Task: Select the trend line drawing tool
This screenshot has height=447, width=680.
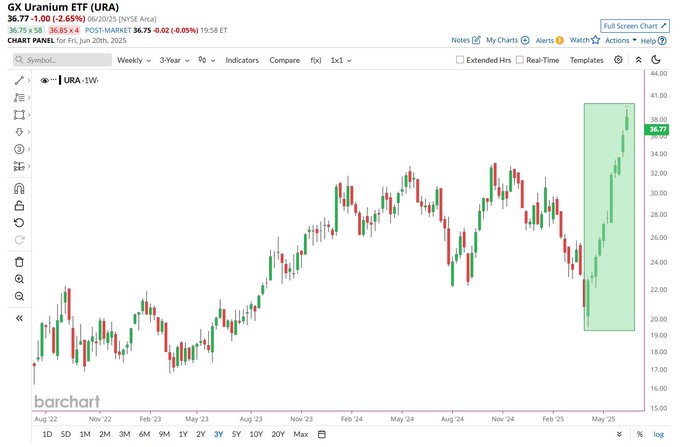Action: tap(19, 80)
